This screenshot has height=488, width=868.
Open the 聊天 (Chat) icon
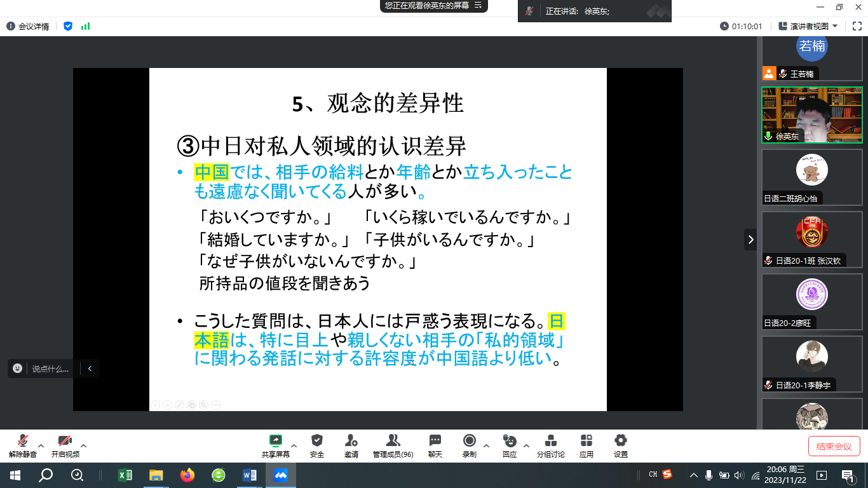point(435,441)
